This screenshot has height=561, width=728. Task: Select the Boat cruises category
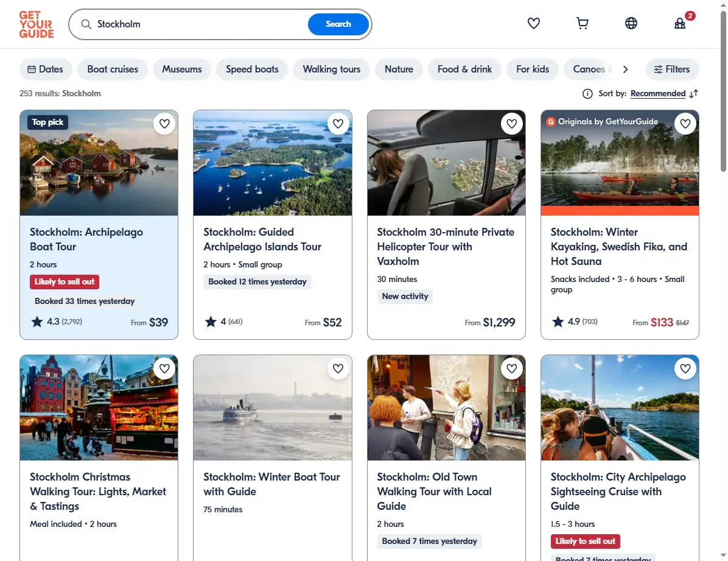(x=113, y=69)
